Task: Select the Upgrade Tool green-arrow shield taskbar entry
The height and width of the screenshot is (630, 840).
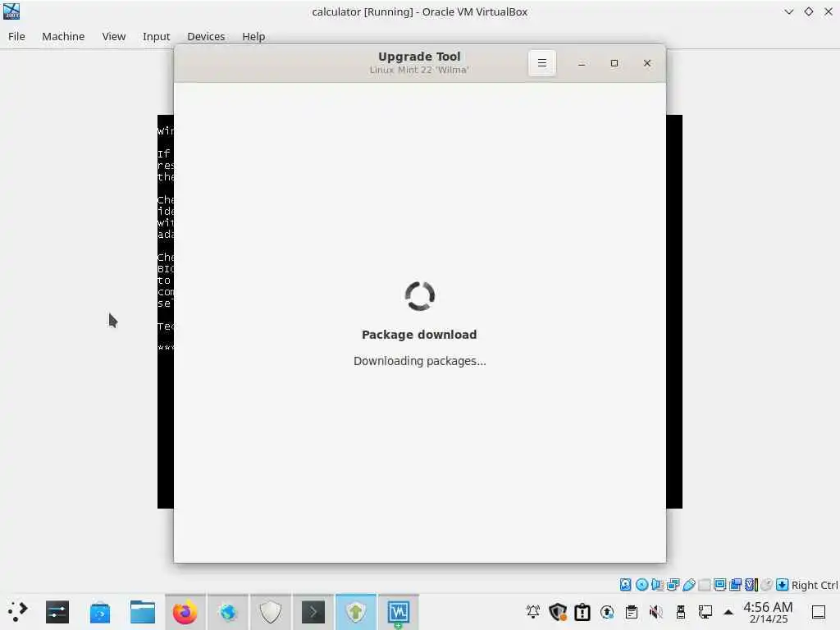Action: pos(356,612)
